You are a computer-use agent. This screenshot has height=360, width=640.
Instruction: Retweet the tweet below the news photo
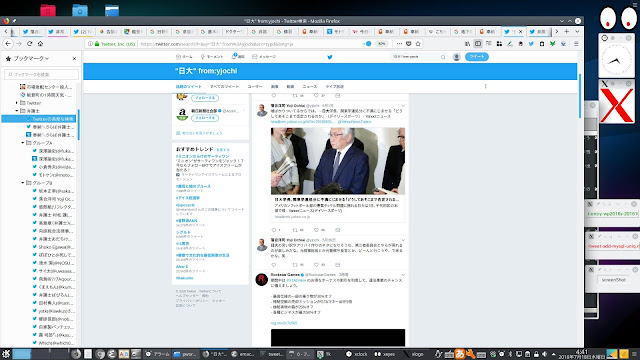point(295,230)
